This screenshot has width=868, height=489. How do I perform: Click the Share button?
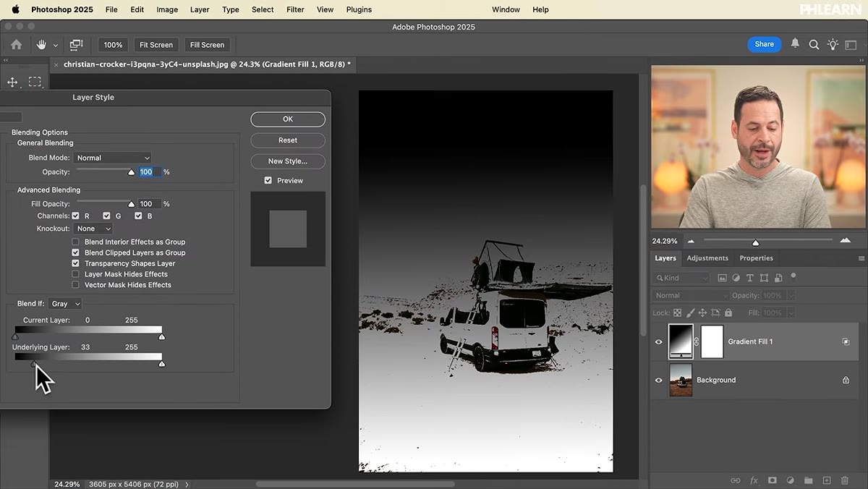pos(765,44)
